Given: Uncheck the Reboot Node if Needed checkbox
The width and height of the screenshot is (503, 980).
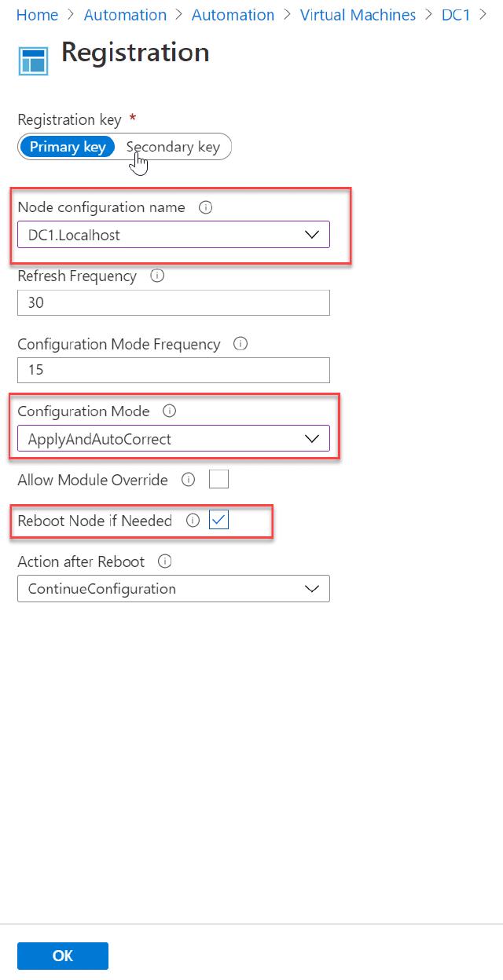Looking at the screenshot, I should [218, 521].
